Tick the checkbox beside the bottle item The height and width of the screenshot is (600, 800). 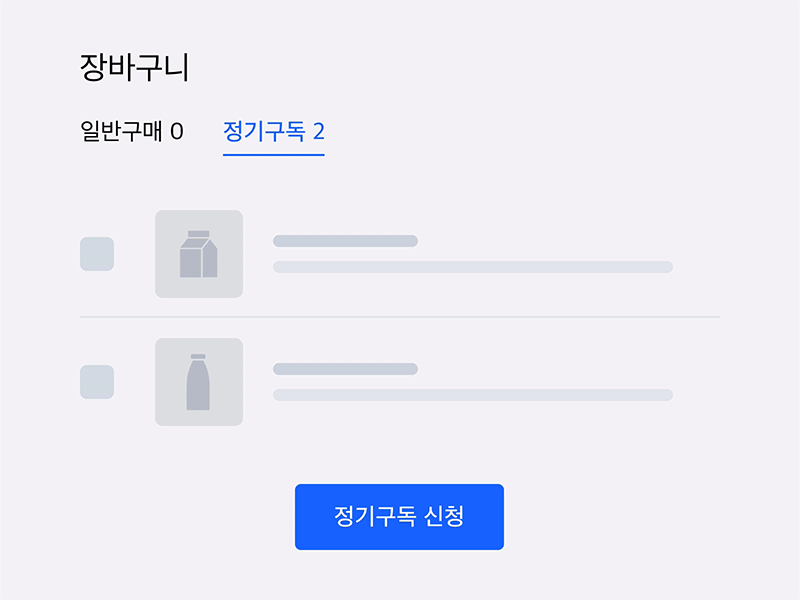[97, 382]
